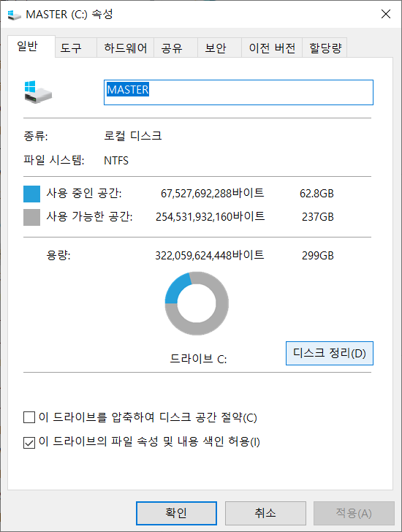The image size is (402, 532).
Task: Cancel with the 취소 button
Action: pyautogui.click(x=265, y=513)
